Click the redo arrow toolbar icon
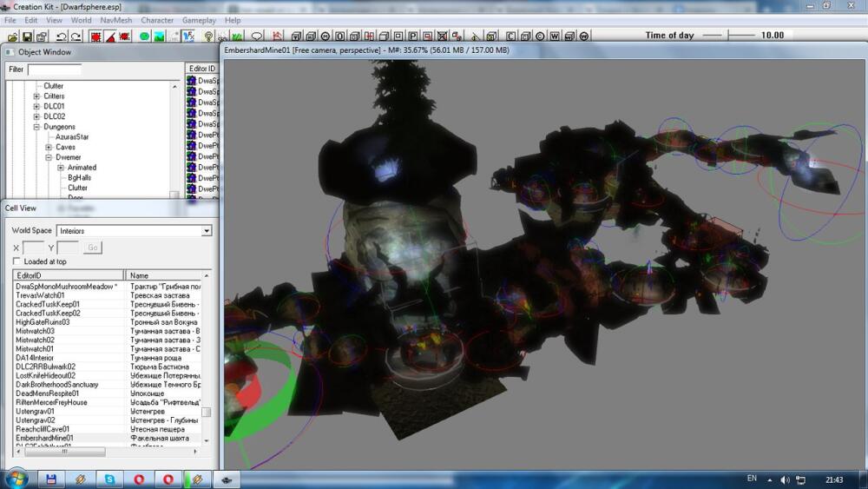The height and width of the screenshot is (489, 868). coord(76,36)
